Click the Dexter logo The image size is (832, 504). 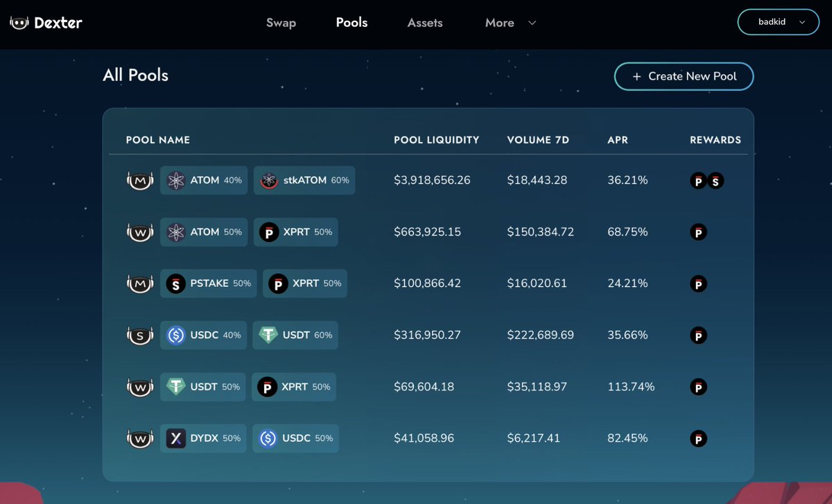(x=46, y=22)
